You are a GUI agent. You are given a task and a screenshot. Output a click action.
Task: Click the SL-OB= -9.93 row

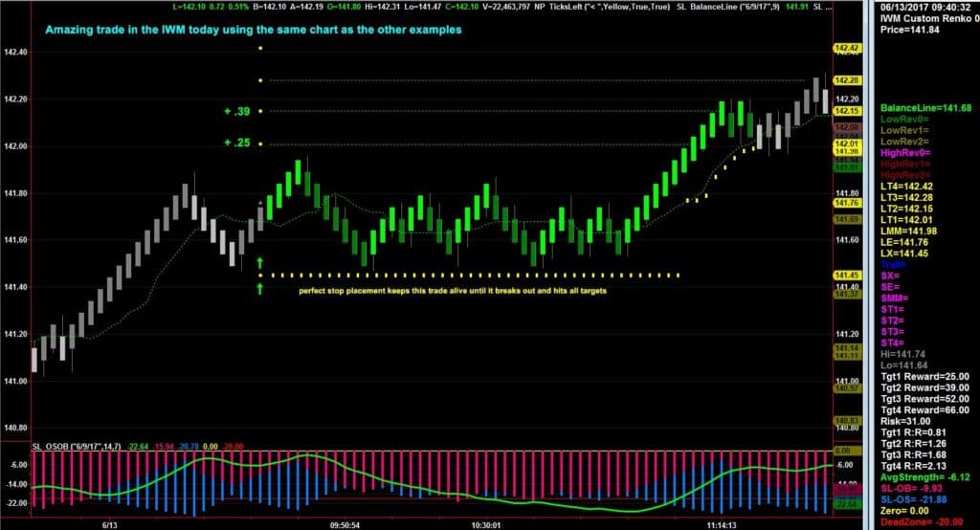click(x=911, y=489)
